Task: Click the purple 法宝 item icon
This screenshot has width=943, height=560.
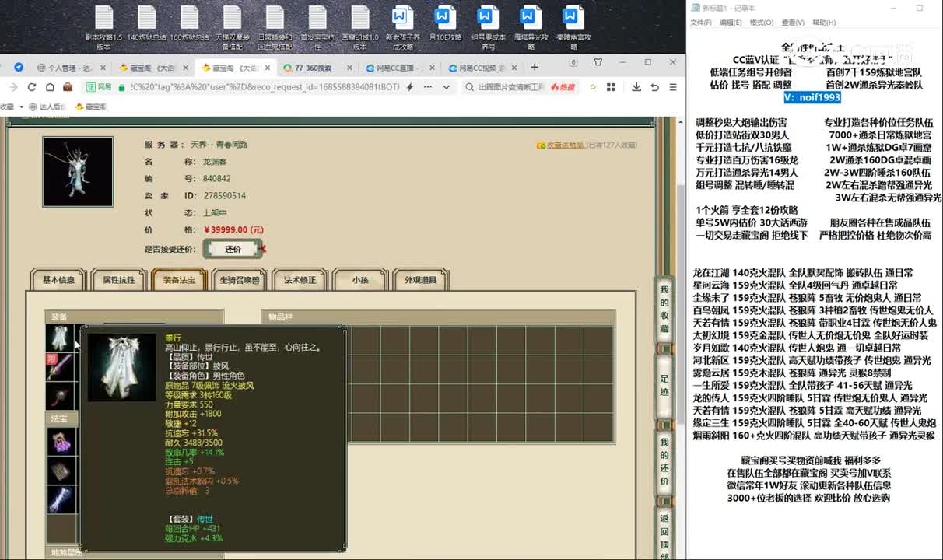Action: tap(61, 442)
